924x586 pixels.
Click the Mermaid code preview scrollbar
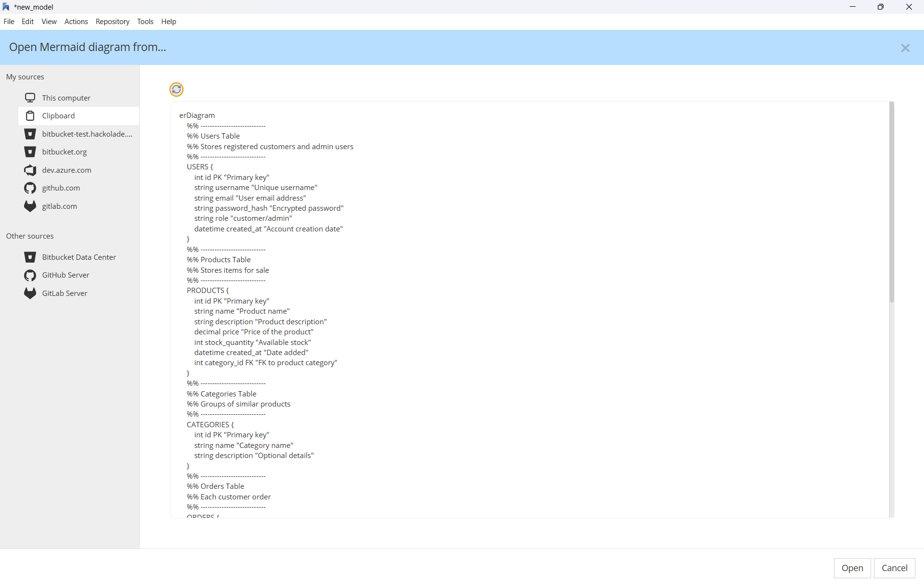click(x=891, y=202)
